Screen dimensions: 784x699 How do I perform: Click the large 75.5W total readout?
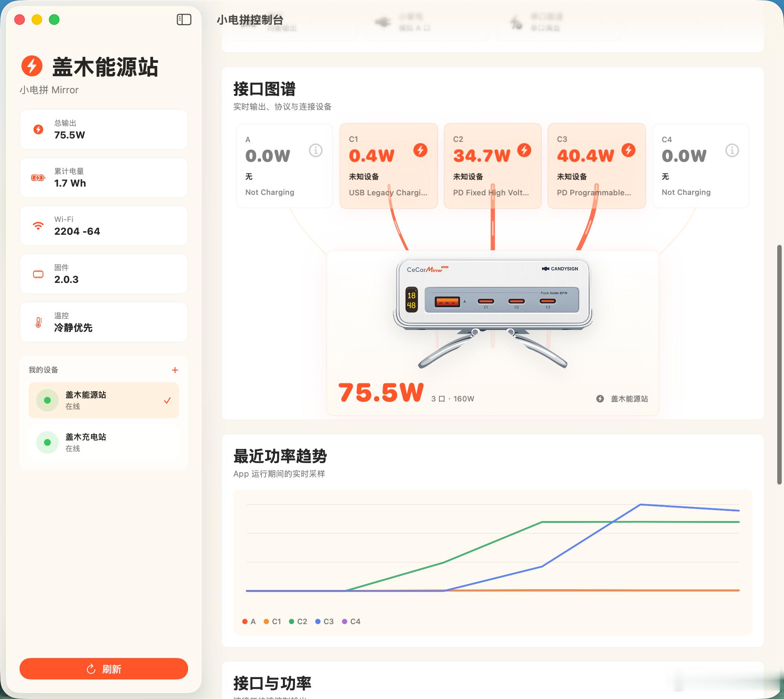point(381,393)
